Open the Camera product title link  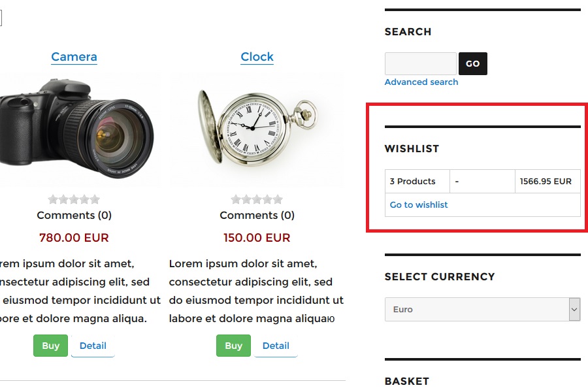[x=74, y=57]
